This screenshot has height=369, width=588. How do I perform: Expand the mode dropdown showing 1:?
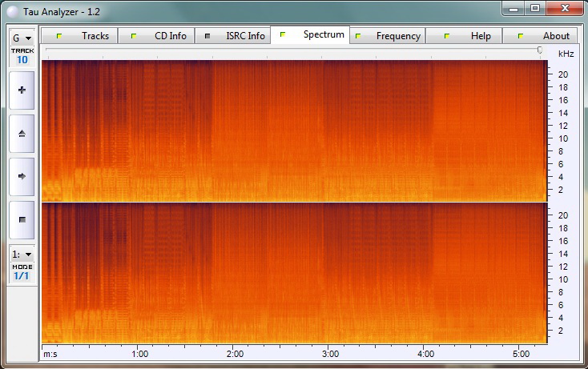tap(22, 254)
